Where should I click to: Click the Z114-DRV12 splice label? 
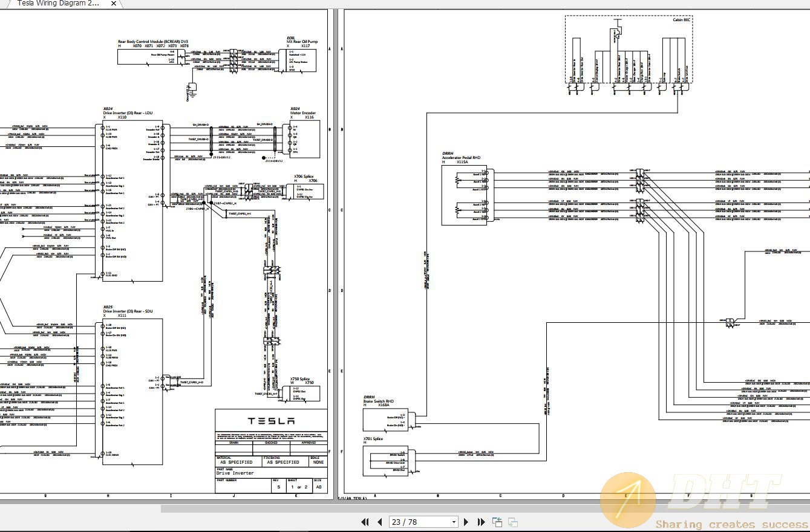coord(273,161)
